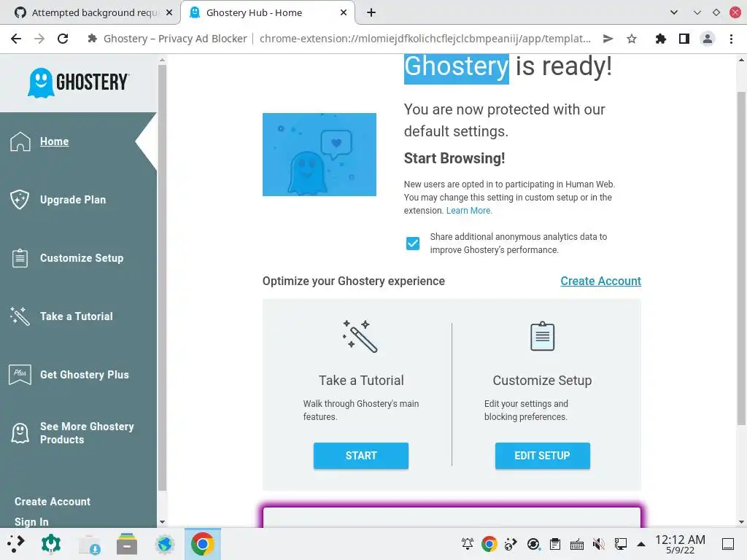The image size is (747, 560).
Task: Click the Customize Setup clipboard icon in the sidebar
Action: pos(20,258)
